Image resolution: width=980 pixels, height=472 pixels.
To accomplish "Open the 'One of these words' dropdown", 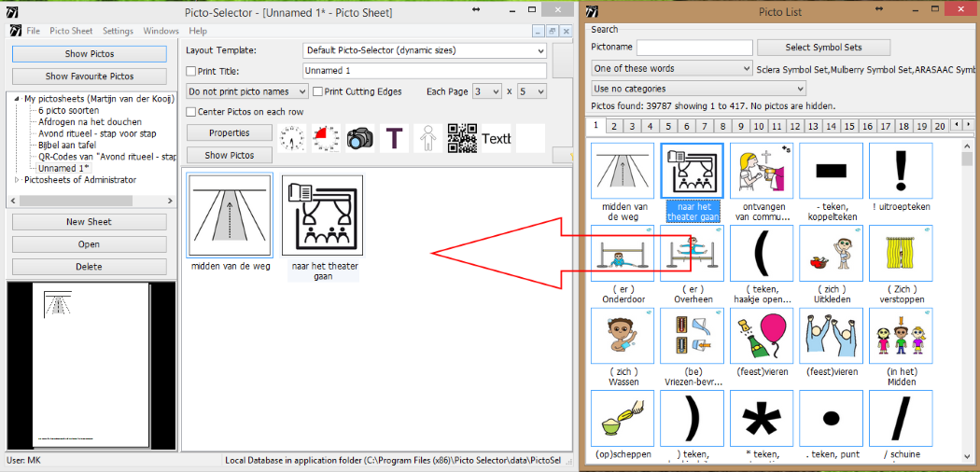I will click(672, 68).
